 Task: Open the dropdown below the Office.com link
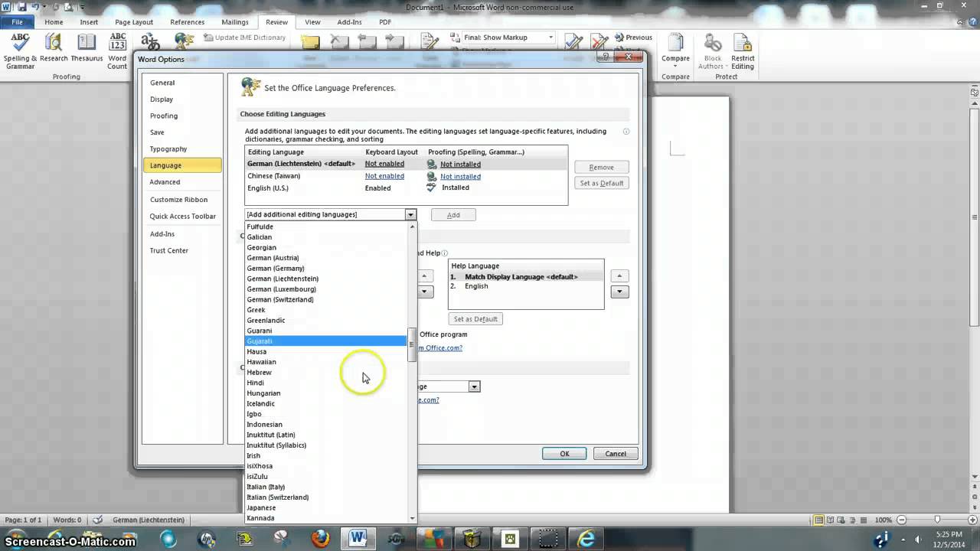(x=474, y=386)
